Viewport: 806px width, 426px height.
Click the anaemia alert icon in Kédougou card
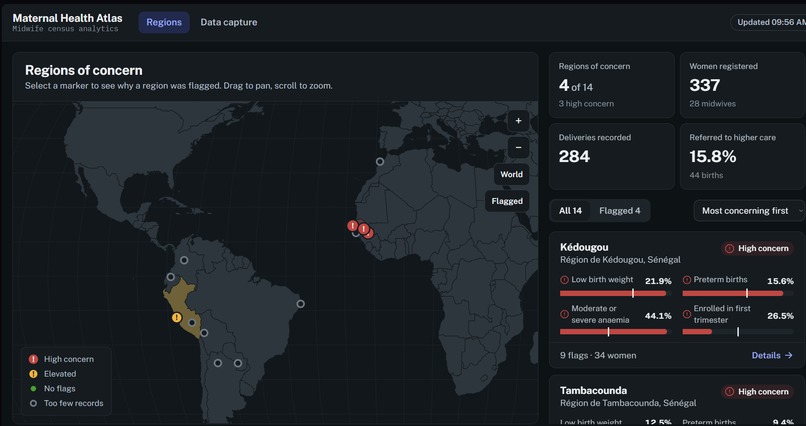[x=564, y=314]
